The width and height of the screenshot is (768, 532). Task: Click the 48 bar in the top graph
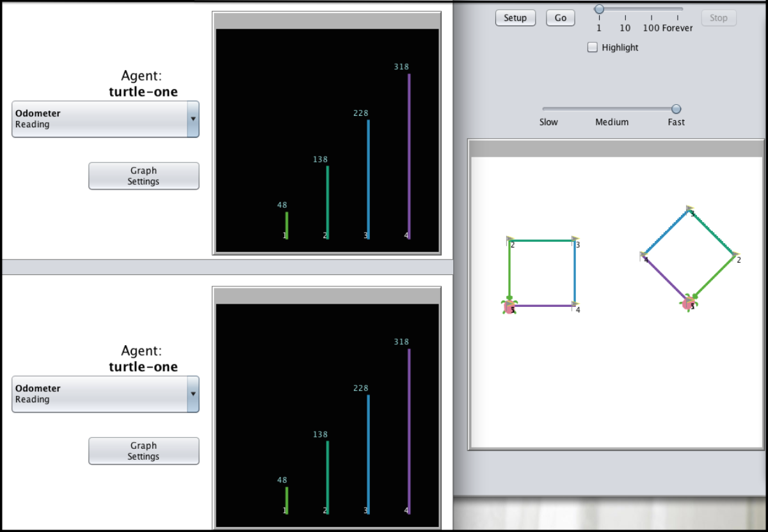click(287, 225)
